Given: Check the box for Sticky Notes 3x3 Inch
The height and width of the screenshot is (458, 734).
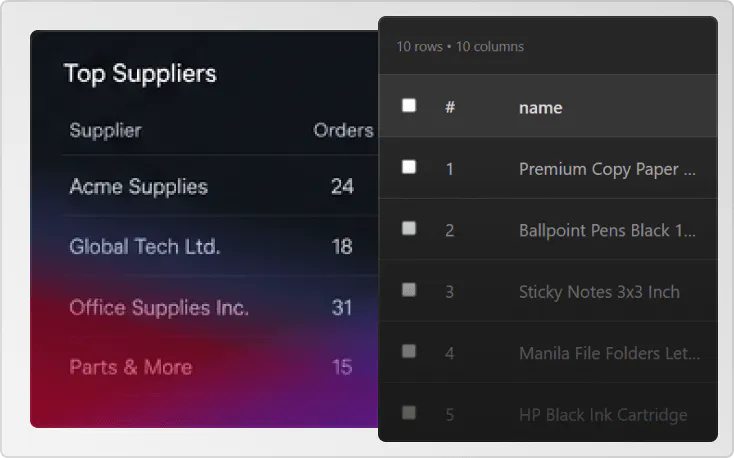Looking at the screenshot, I should pyautogui.click(x=409, y=289).
